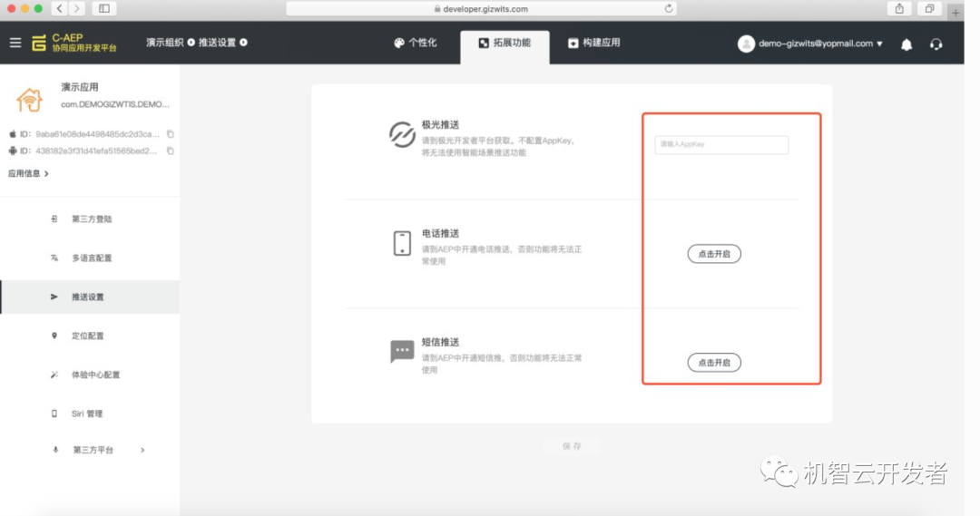Image resolution: width=980 pixels, height=516 pixels.
Task: Click the third-party platform (第三方平台) microphone icon
Action: click(x=55, y=450)
